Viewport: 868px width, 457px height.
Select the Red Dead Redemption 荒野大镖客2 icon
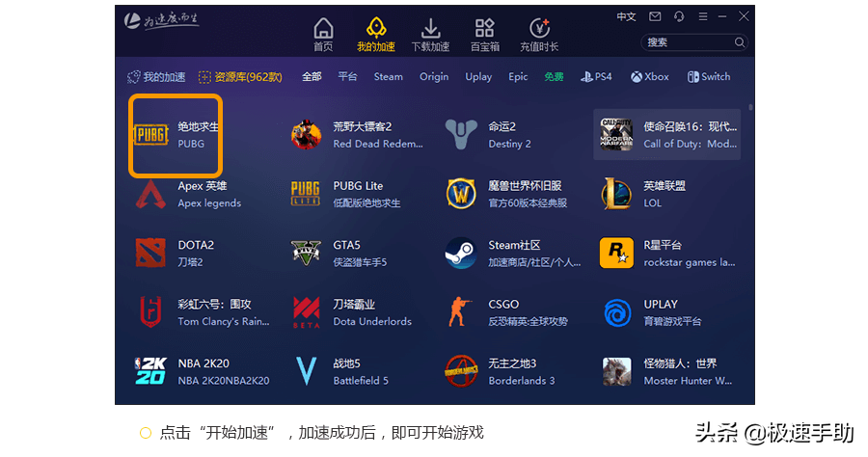point(306,134)
